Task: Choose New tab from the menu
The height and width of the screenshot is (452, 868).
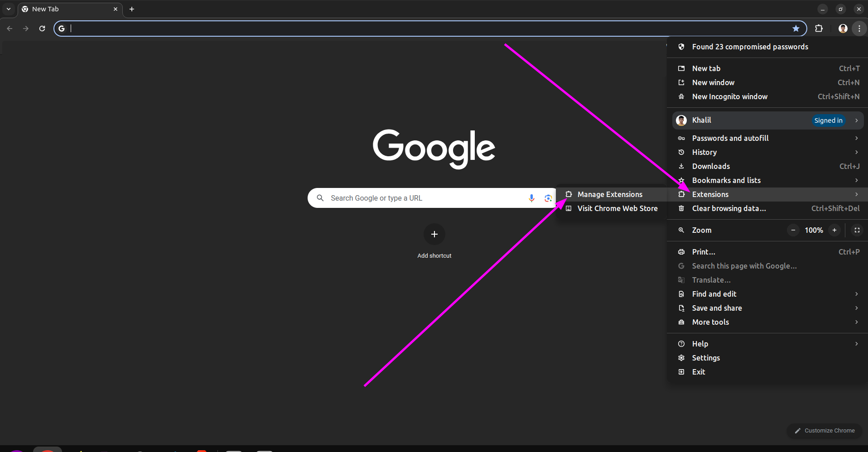Action: (x=767, y=68)
